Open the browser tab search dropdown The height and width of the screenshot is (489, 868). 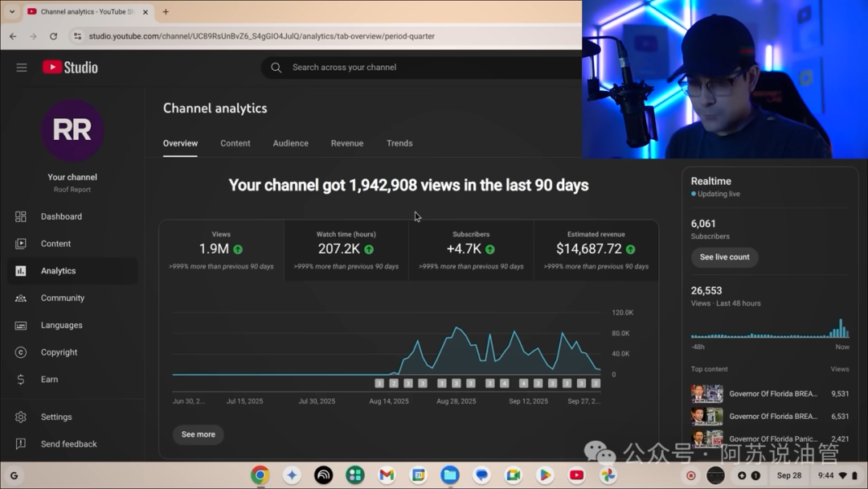pyautogui.click(x=11, y=12)
